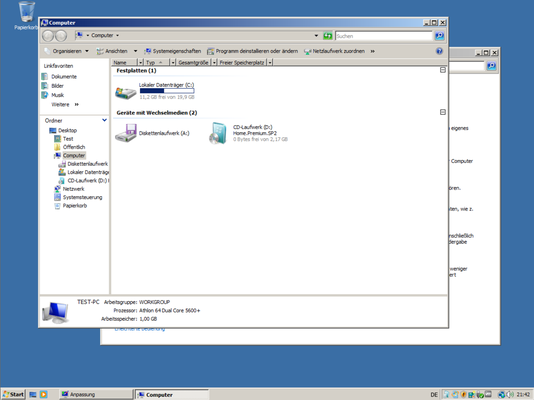Collapse the Ordner folder pane chevron
This screenshot has width=534, height=400.
click(x=104, y=120)
